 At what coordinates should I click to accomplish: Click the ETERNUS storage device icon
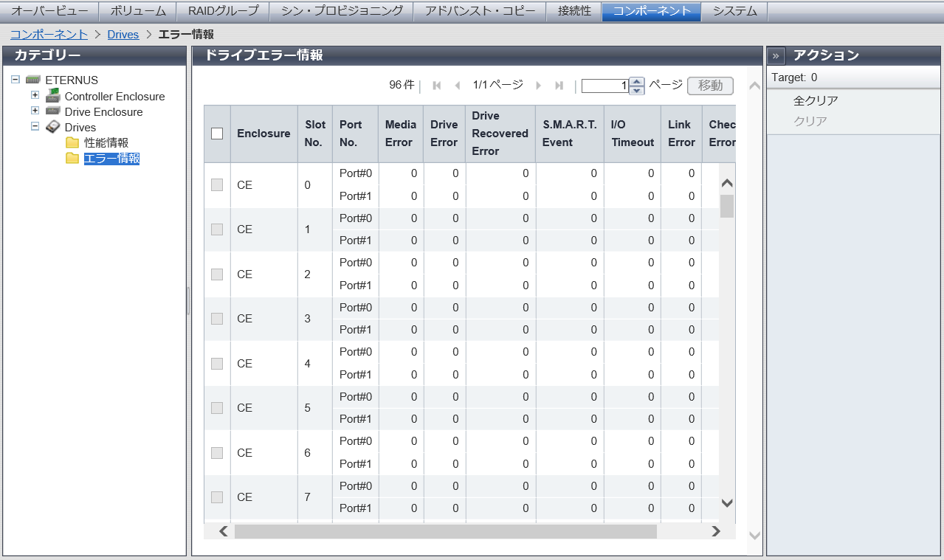32,80
